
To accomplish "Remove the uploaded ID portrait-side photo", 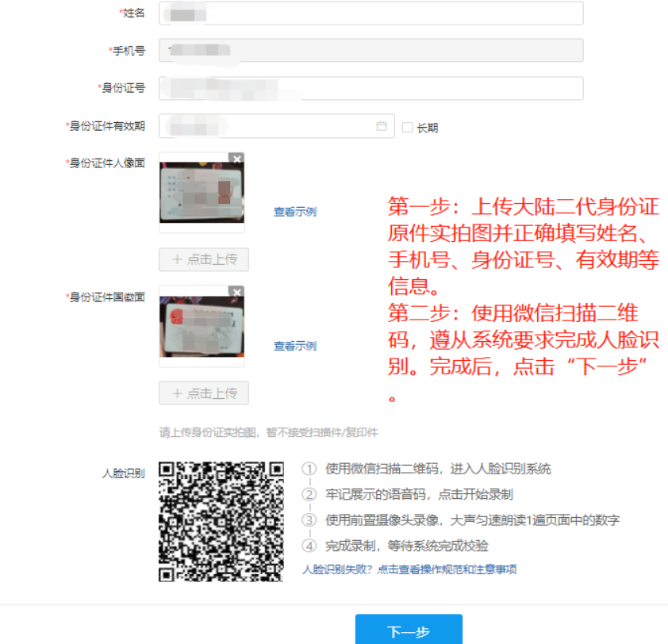I will (236, 159).
